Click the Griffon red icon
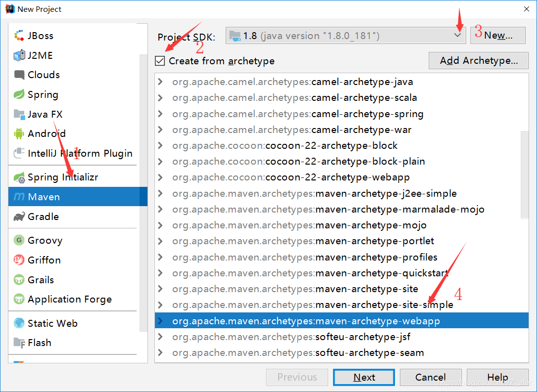 pyautogui.click(x=19, y=260)
